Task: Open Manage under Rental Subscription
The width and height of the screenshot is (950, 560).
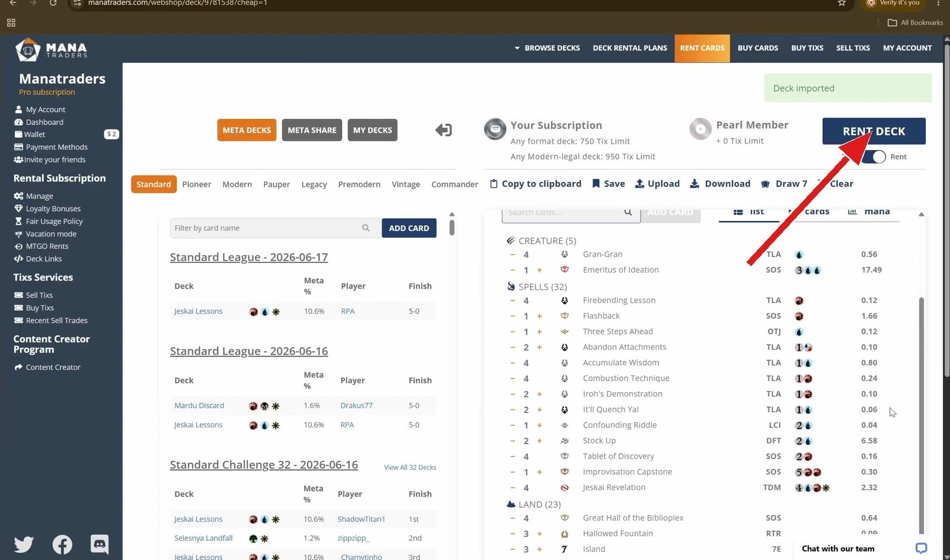Action: click(x=39, y=196)
